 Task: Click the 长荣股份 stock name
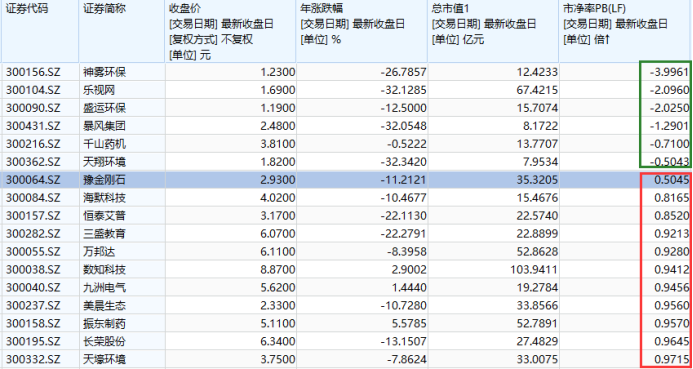(x=105, y=341)
